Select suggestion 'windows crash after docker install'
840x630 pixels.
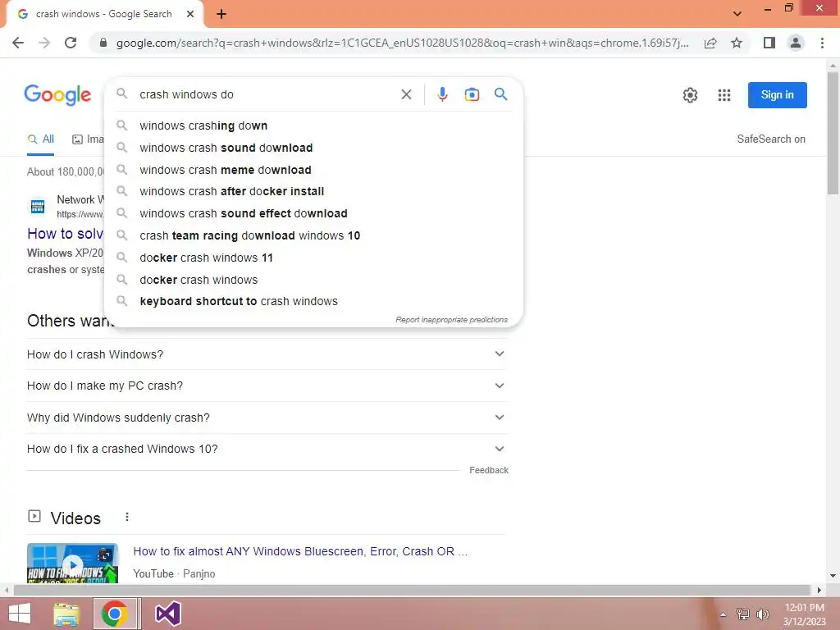click(x=313, y=191)
